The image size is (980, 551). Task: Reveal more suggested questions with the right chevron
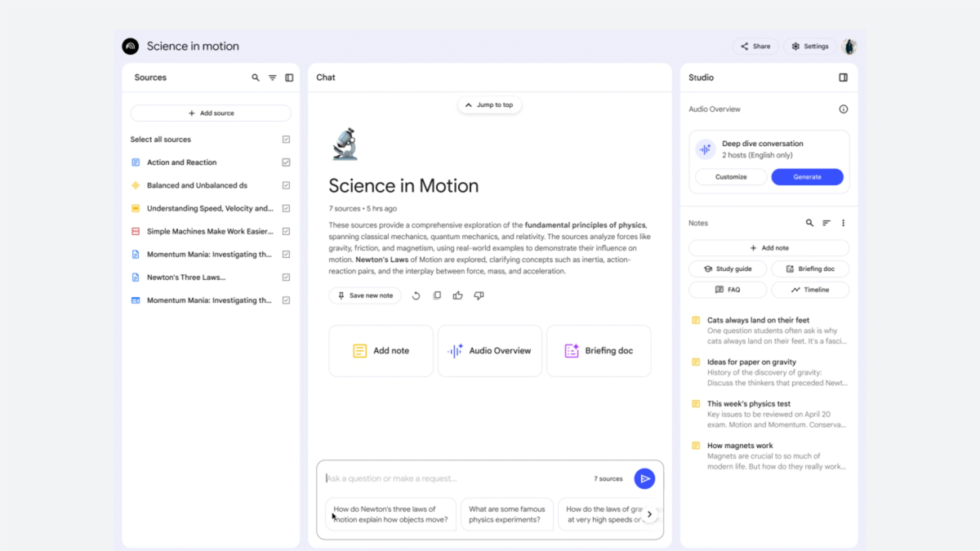[x=649, y=514]
